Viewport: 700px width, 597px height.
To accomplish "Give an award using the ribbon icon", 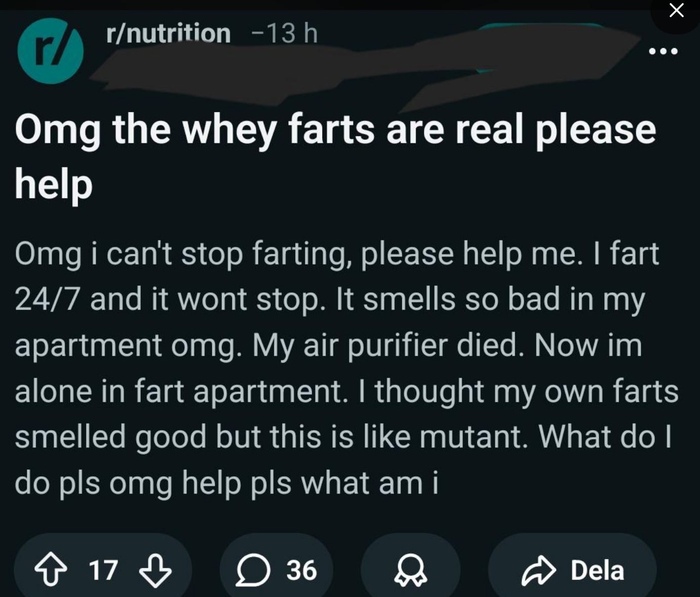I will 411,571.
